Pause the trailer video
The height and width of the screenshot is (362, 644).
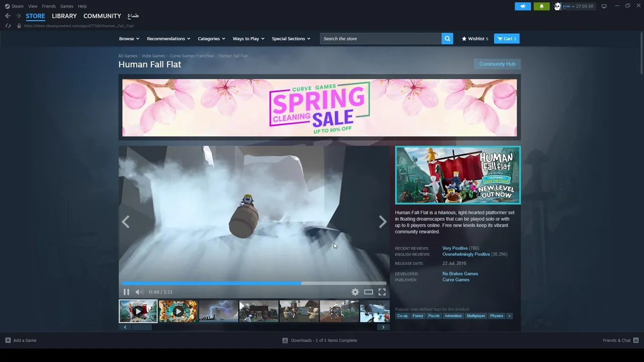click(x=126, y=292)
